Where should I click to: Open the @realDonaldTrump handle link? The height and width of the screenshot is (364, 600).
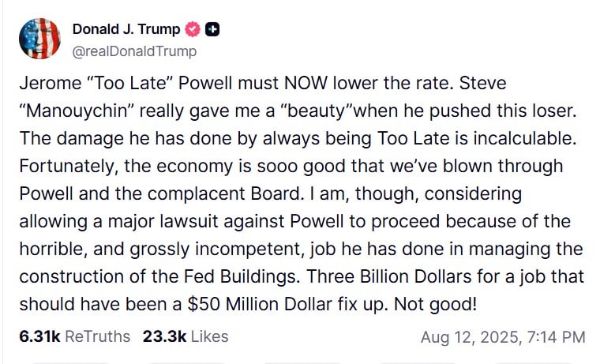[x=134, y=51]
